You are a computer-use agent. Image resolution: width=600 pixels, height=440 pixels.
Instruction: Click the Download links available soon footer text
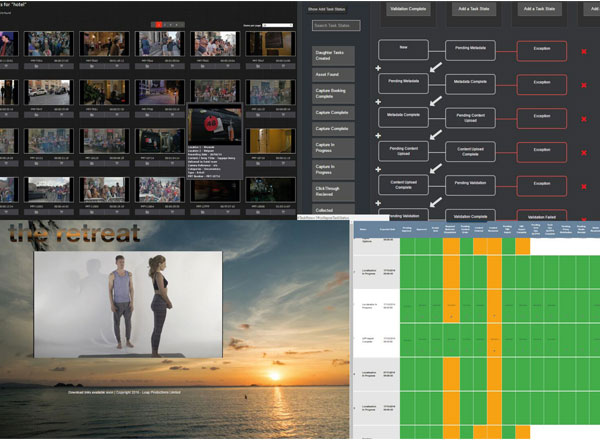click(x=124, y=392)
